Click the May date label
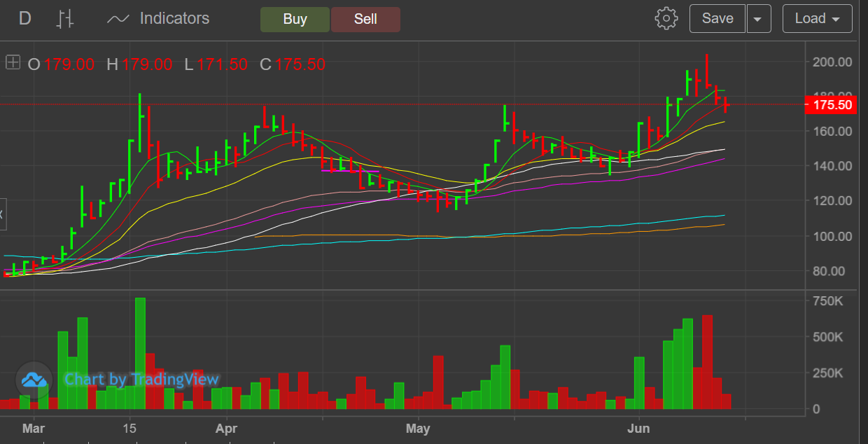Viewport: 868px width, 444px height. click(418, 427)
